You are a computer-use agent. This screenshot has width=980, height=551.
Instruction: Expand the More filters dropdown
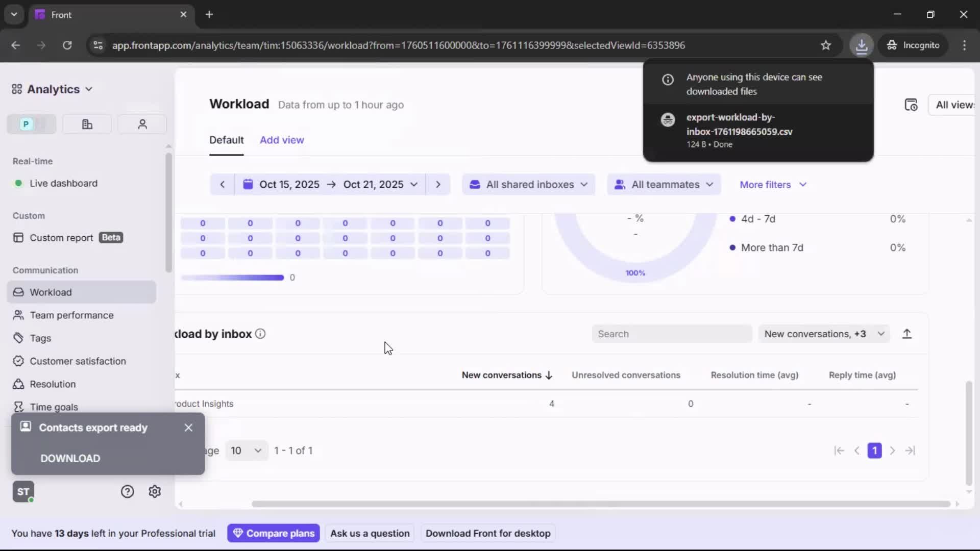772,184
